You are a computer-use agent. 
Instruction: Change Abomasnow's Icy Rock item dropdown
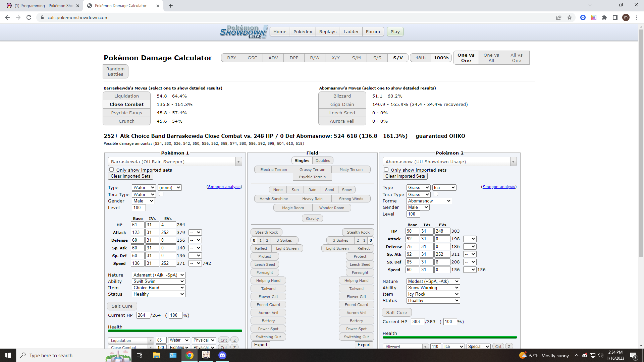click(433, 294)
